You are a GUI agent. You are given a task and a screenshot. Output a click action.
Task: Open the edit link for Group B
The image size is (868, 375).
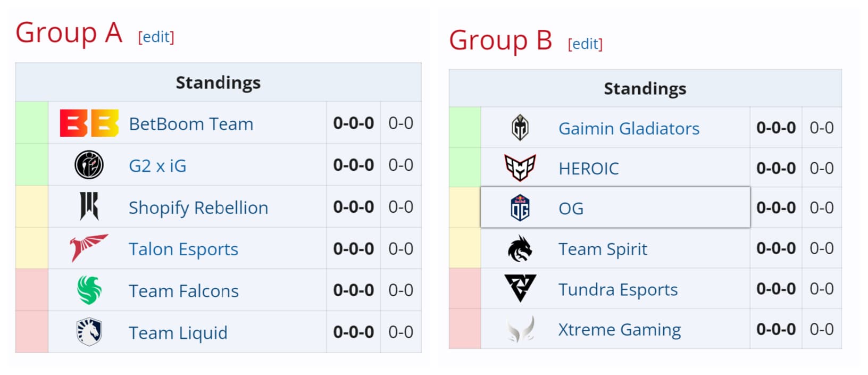pos(585,44)
